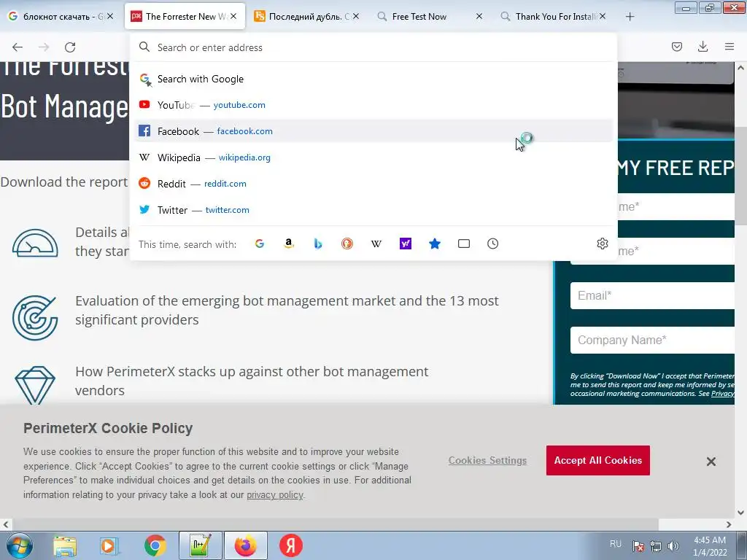The height and width of the screenshot is (560, 747).
Task: Focus the Company Name field
Action: coord(652,340)
